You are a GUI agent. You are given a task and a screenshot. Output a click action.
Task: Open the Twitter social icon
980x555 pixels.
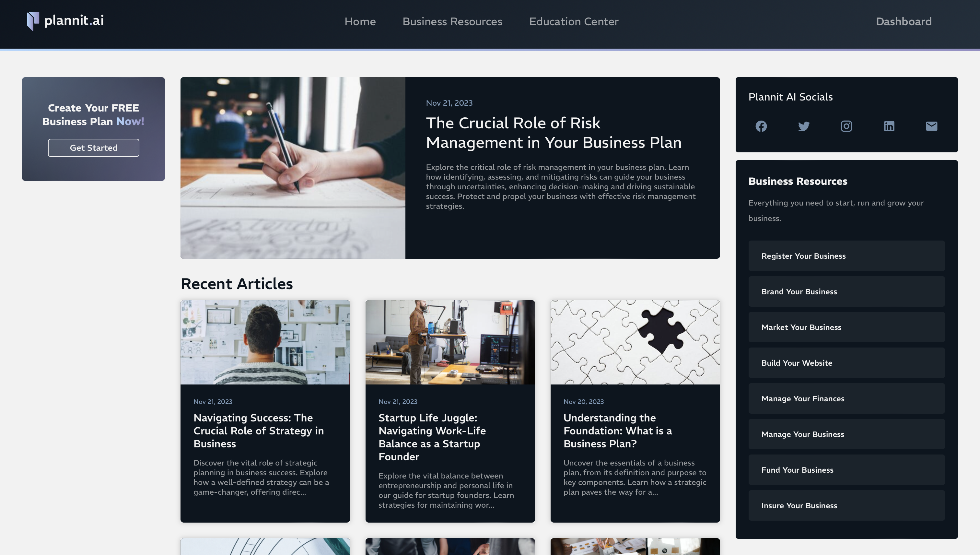click(x=804, y=126)
